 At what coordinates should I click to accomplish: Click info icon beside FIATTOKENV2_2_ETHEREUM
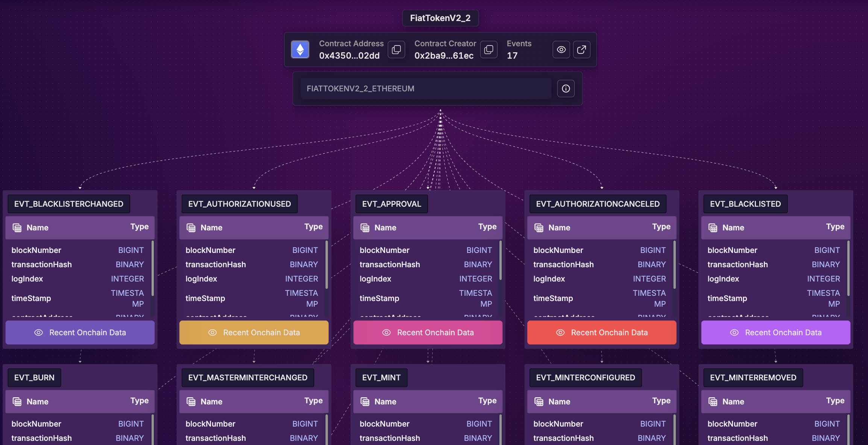pyautogui.click(x=566, y=89)
